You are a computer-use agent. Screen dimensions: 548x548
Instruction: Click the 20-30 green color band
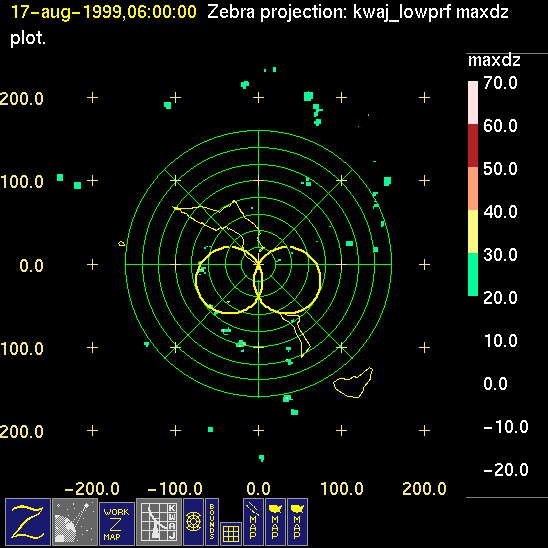tap(473, 274)
